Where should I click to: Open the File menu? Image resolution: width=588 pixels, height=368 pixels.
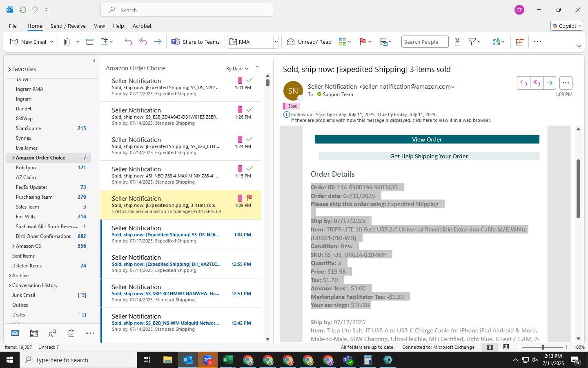pos(13,26)
